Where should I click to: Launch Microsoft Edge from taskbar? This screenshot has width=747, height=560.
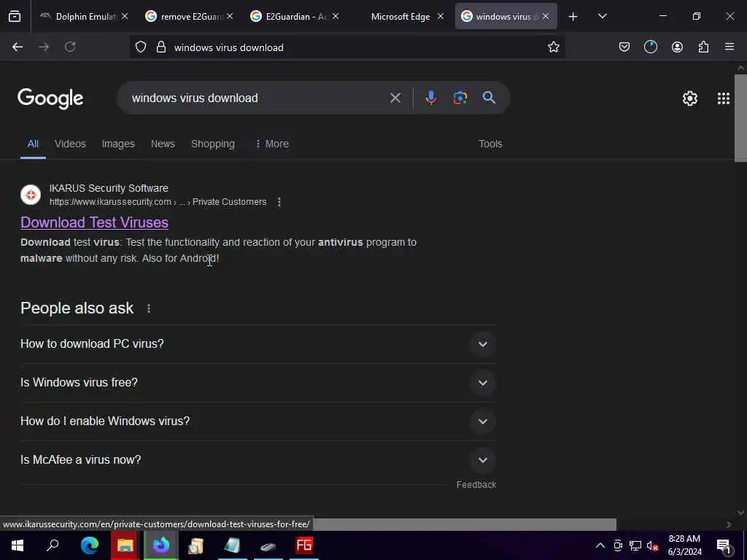pyautogui.click(x=89, y=545)
